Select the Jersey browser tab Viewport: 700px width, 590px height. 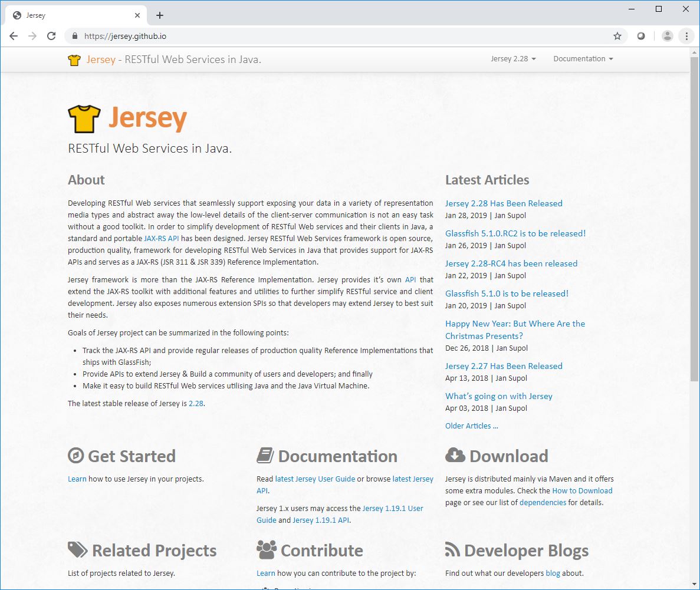(x=76, y=16)
